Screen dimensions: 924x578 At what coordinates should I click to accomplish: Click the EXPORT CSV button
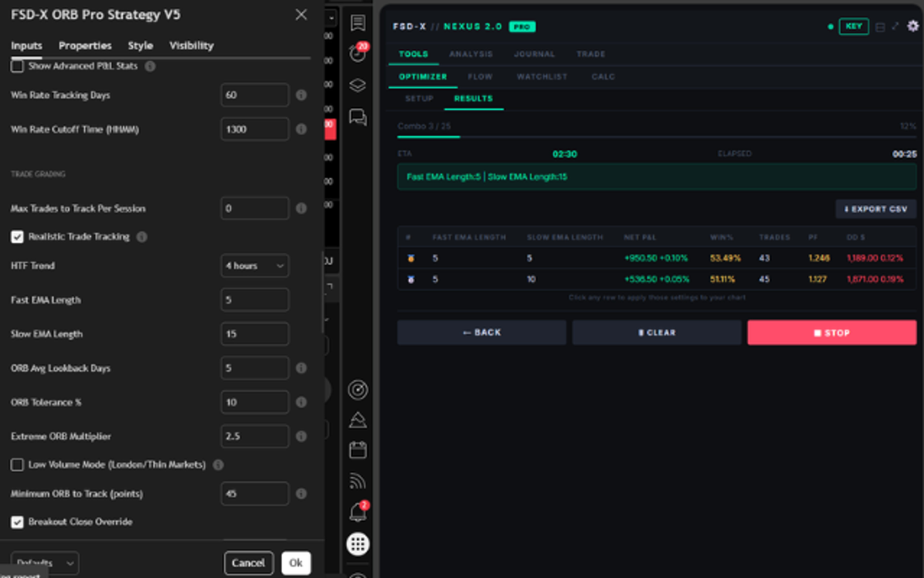click(876, 209)
